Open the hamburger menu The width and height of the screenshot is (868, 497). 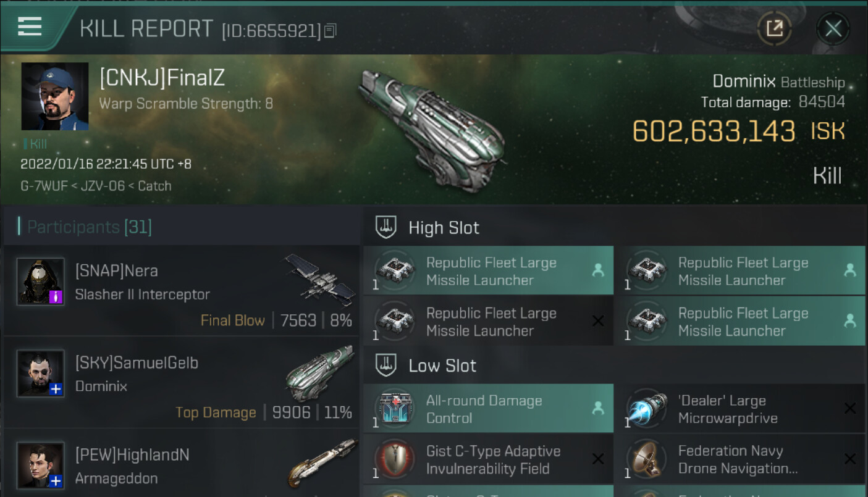(x=30, y=27)
